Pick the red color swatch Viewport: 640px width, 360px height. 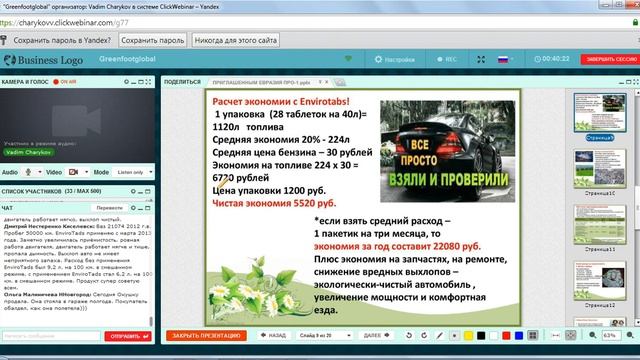[x=507, y=336]
